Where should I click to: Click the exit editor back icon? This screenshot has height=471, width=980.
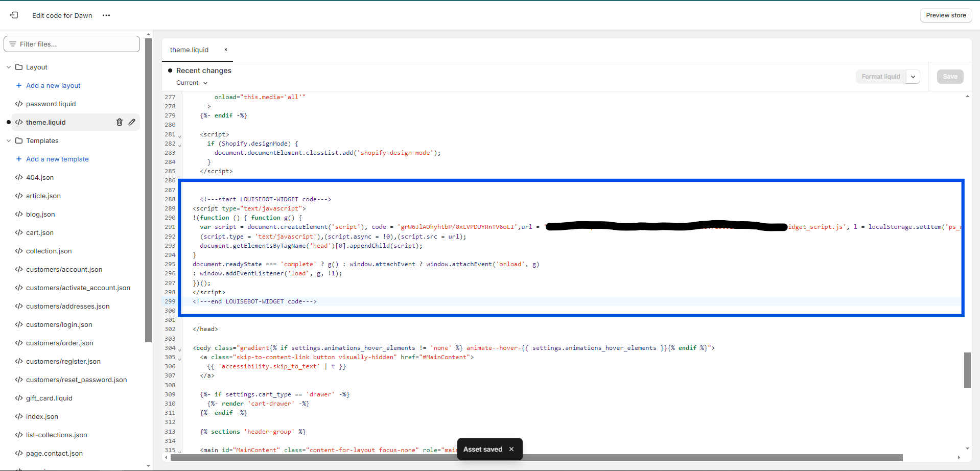(14, 15)
